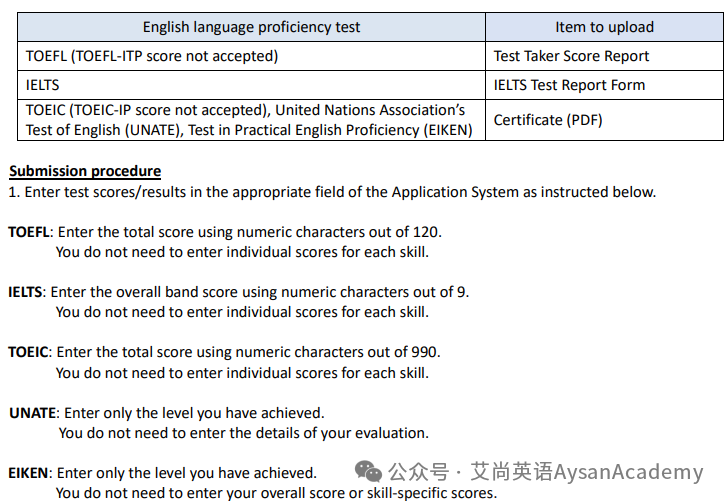This screenshot has width=726, height=501.
Task: Select the IELTS table row cell
Action: pyautogui.click(x=251, y=85)
